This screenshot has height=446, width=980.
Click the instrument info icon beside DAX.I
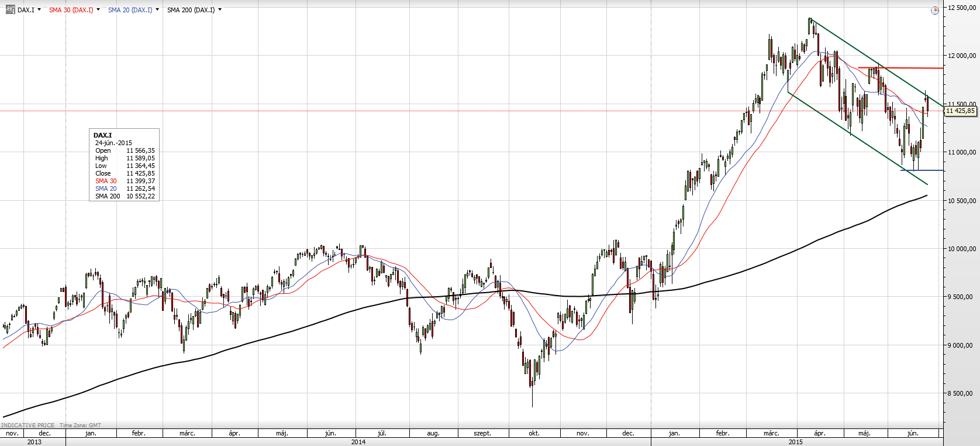click(11, 10)
